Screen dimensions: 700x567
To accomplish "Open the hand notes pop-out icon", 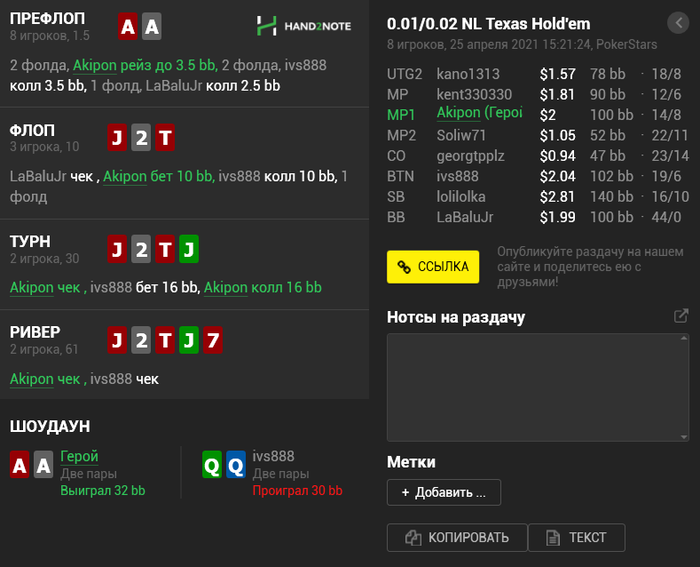I will tap(681, 316).
